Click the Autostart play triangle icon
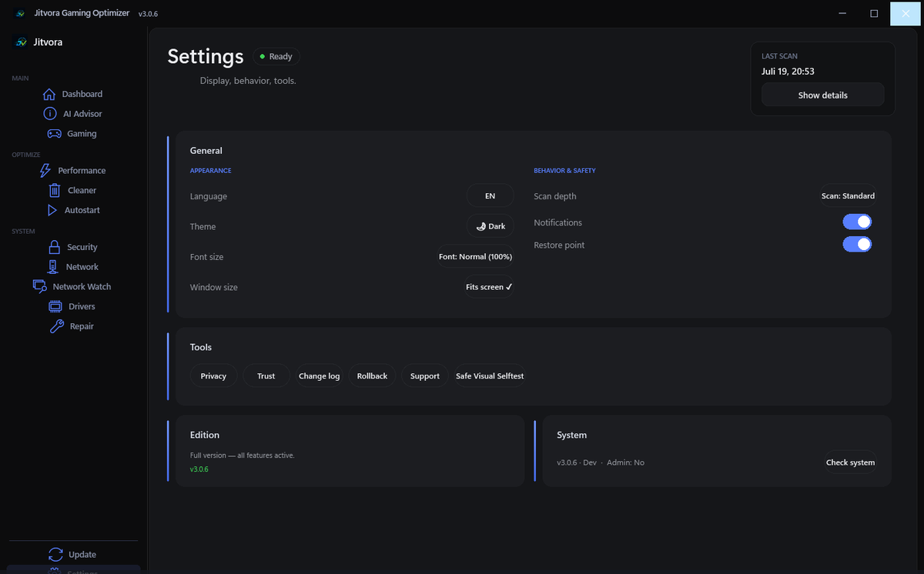The height and width of the screenshot is (574, 924). pos(52,210)
